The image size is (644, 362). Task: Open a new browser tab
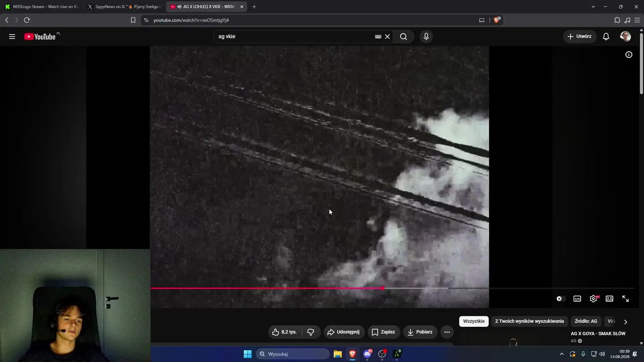(254, 7)
